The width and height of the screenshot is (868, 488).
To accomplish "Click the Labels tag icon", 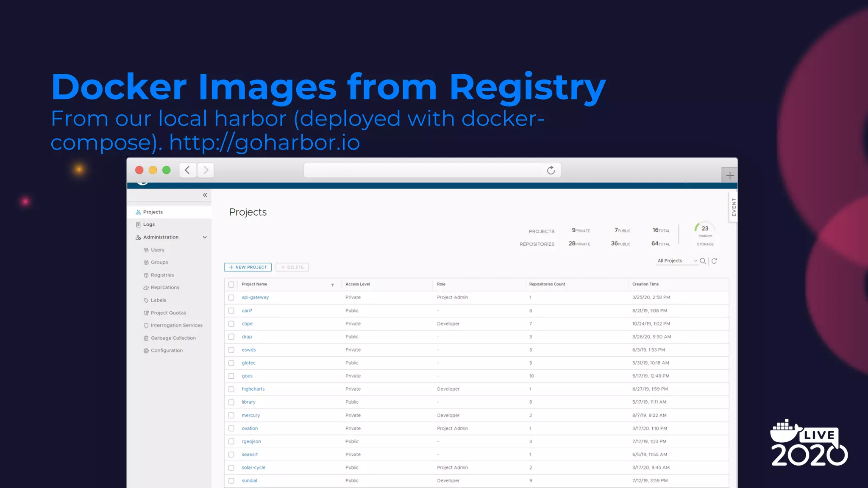I will [x=146, y=300].
